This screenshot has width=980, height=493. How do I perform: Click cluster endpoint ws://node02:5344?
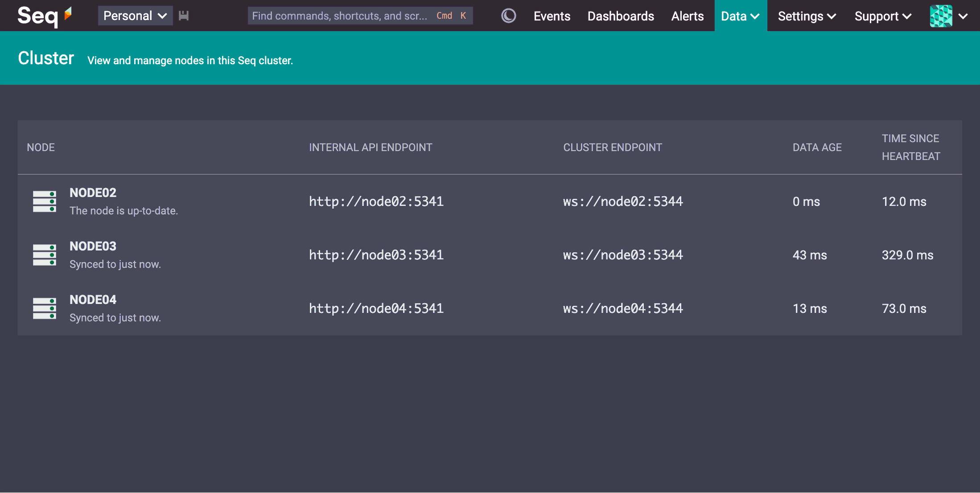(623, 201)
